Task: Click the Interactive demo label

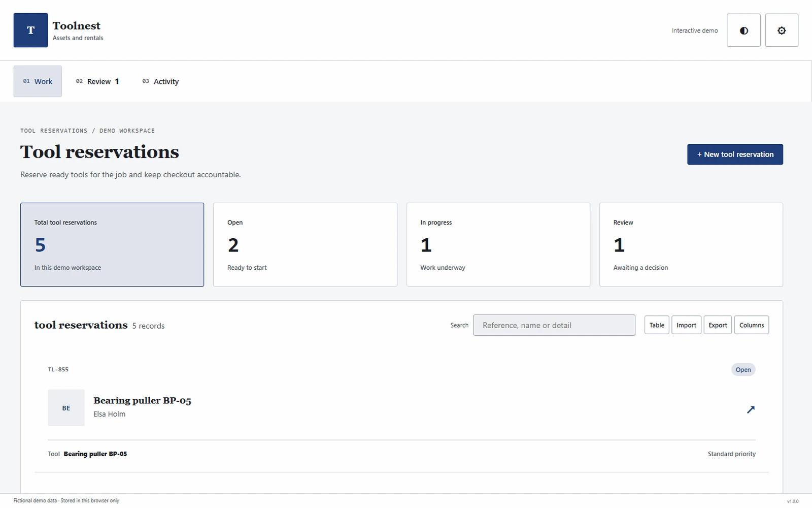Action: tap(695, 30)
